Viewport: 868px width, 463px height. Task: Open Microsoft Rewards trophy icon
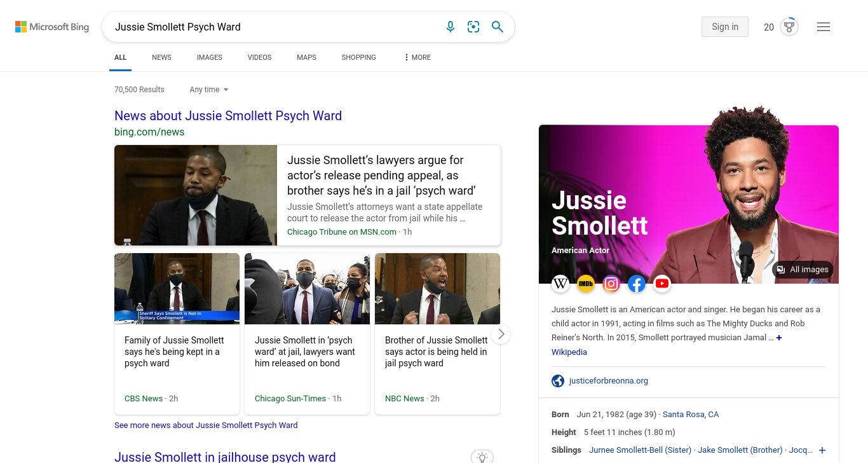point(789,27)
